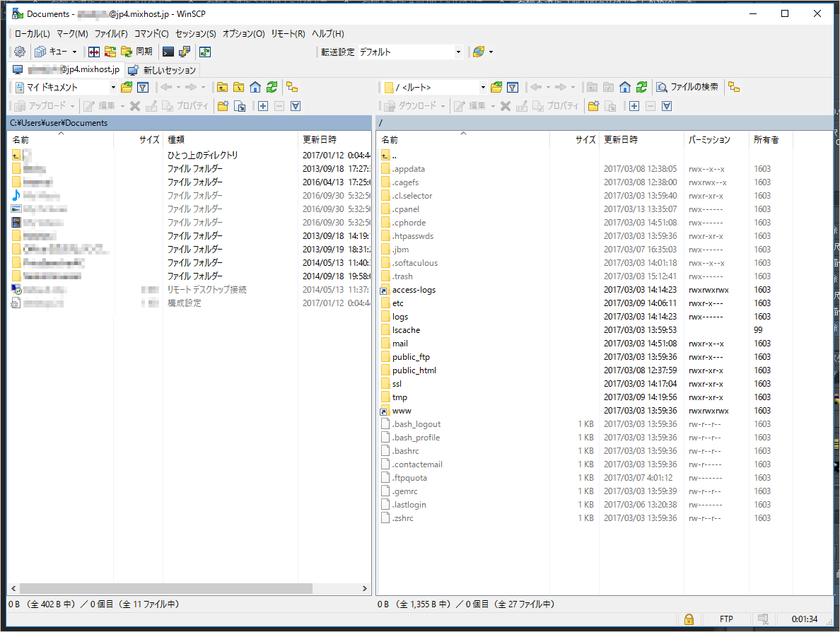Open preferences via the gear icon
Image resolution: width=840 pixels, height=632 pixels.
[20, 52]
